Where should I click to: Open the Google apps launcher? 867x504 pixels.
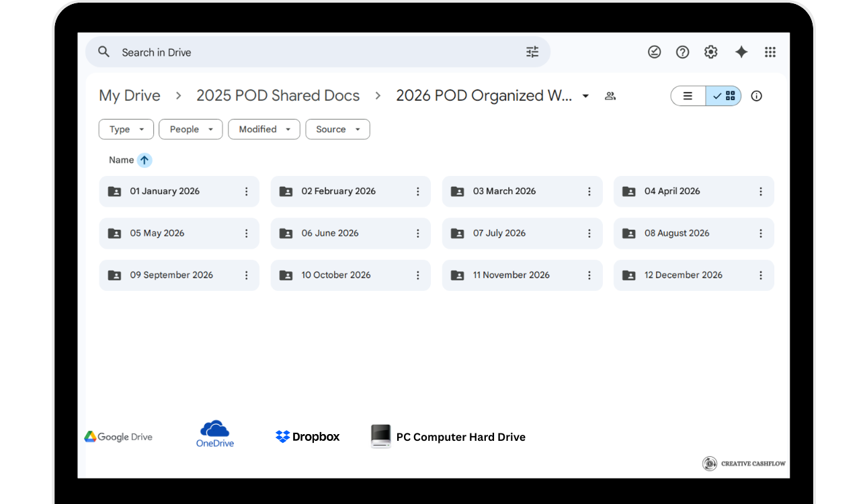[x=770, y=52]
